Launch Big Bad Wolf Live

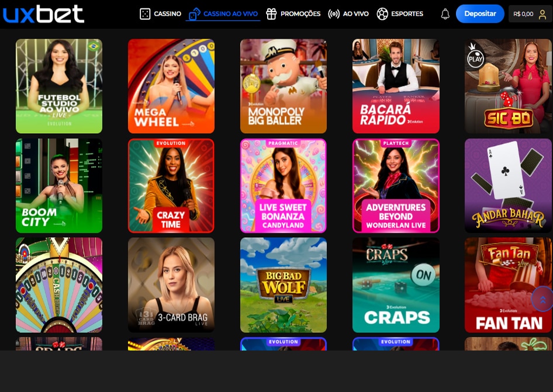click(x=283, y=285)
